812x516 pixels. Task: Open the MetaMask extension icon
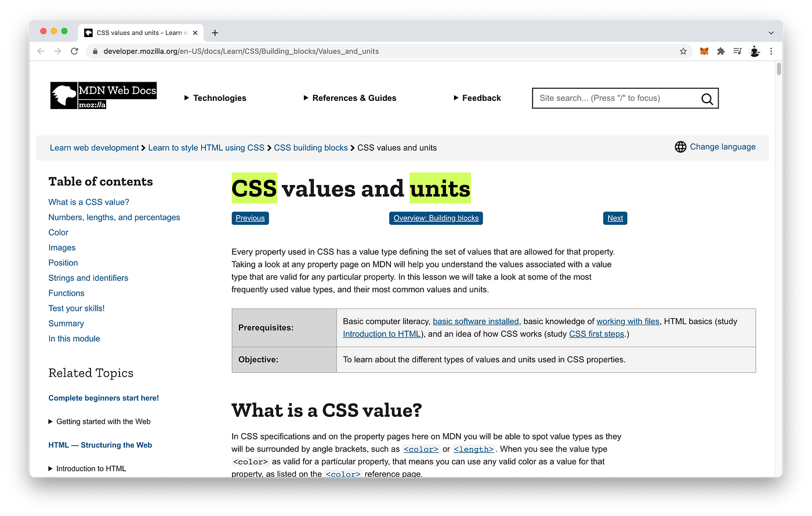[704, 51]
